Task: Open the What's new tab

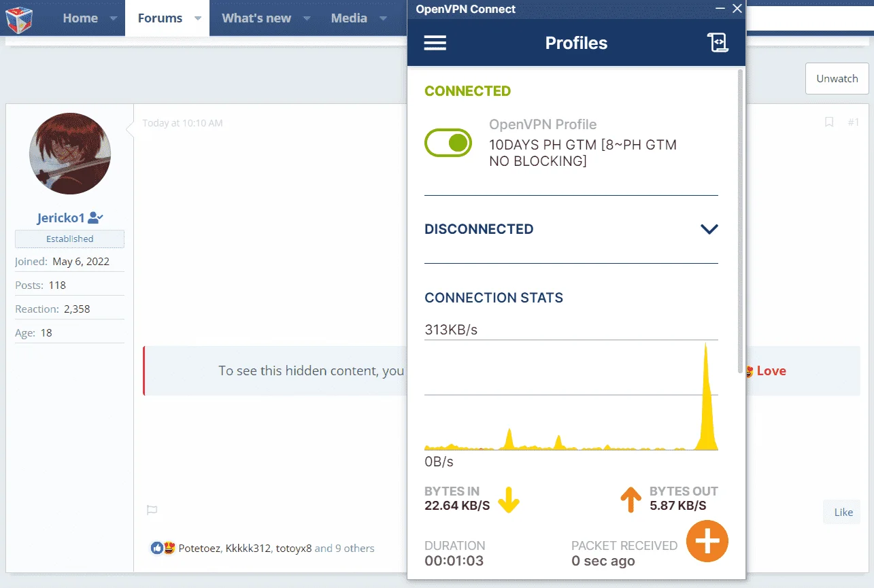Action: 256,18
